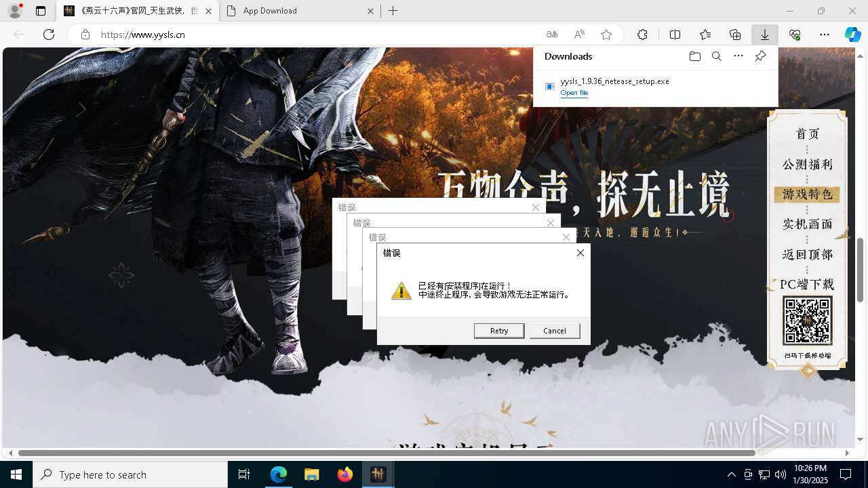Image resolution: width=868 pixels, height=488 pixels.
Task: Click the Edge profile avatar icon
Action: pos(15,11)
